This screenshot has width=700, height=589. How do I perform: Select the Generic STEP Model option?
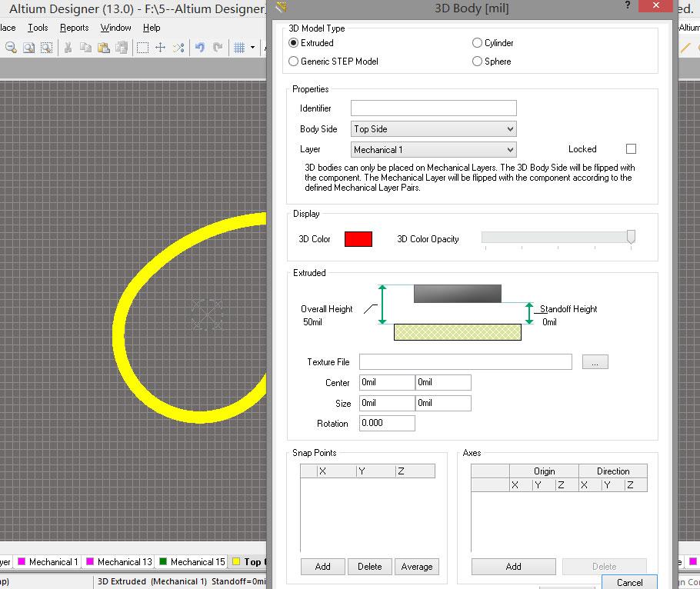click(x=293, y=62)
